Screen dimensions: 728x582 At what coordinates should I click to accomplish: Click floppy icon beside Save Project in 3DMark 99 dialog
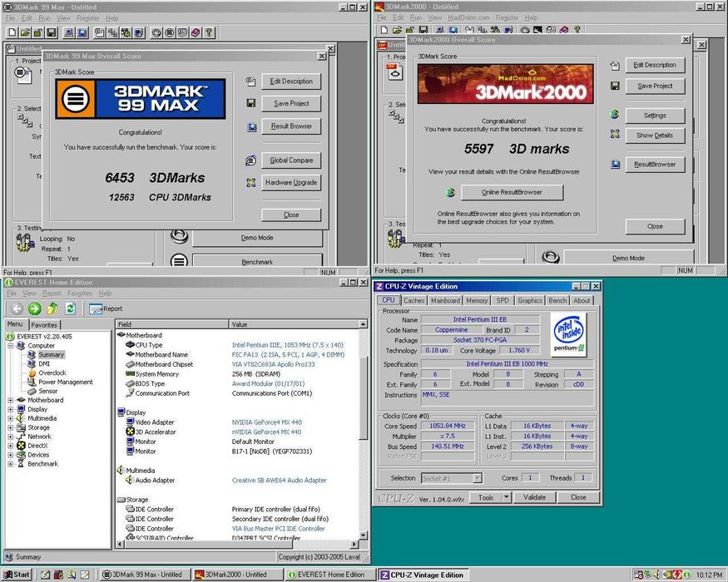tap(250, 103)
